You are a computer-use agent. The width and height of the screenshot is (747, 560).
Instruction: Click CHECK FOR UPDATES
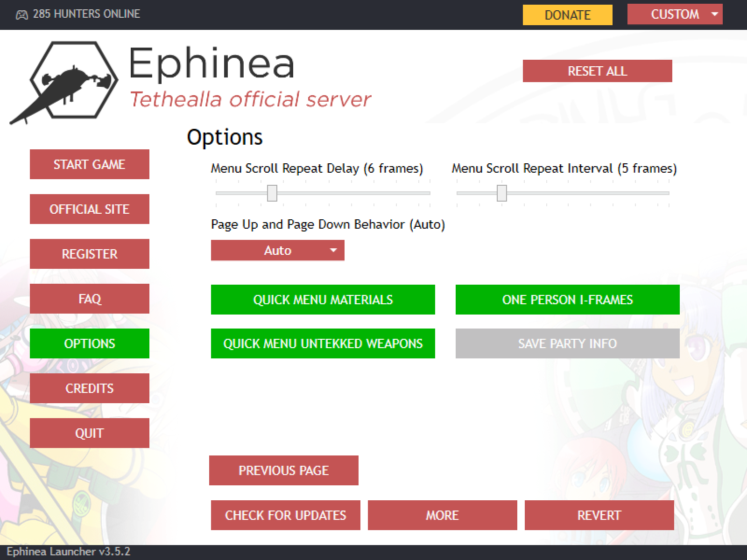click(286, 515)
